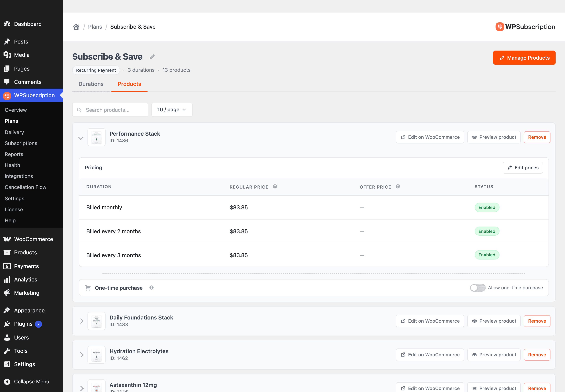Click Enabled status for Billed monthly

click(x=487, y=207)
